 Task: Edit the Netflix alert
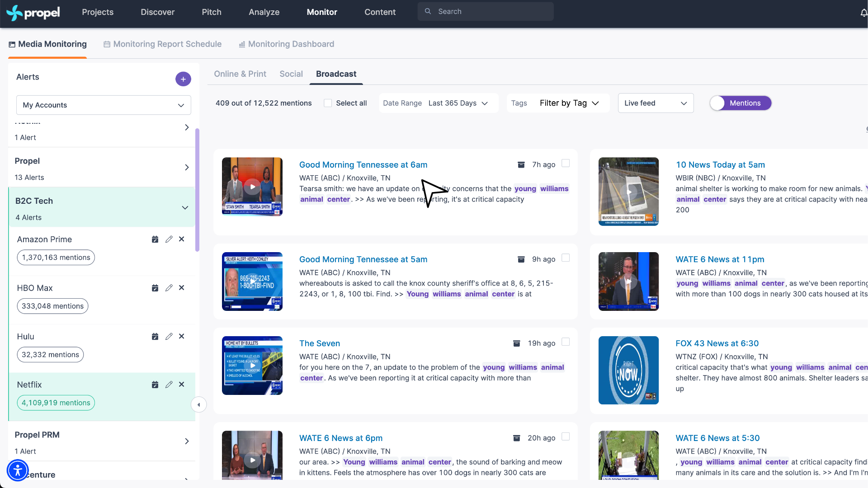point(169,385)
